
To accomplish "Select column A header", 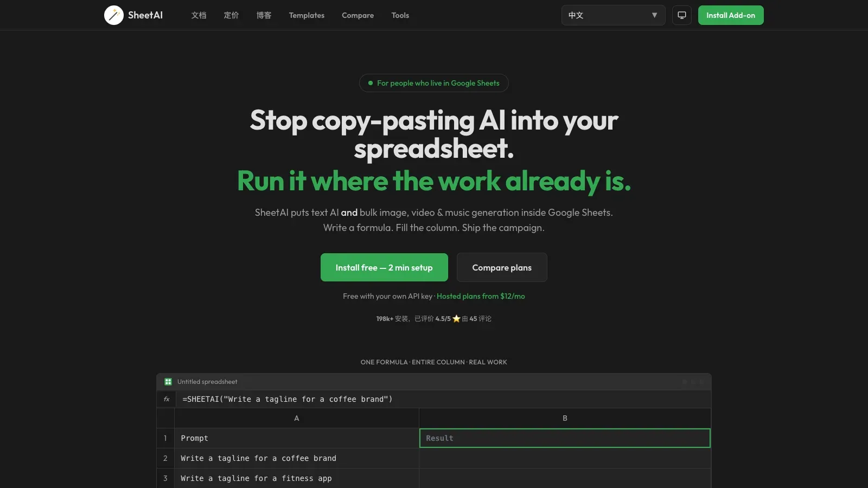I will 297,418.
